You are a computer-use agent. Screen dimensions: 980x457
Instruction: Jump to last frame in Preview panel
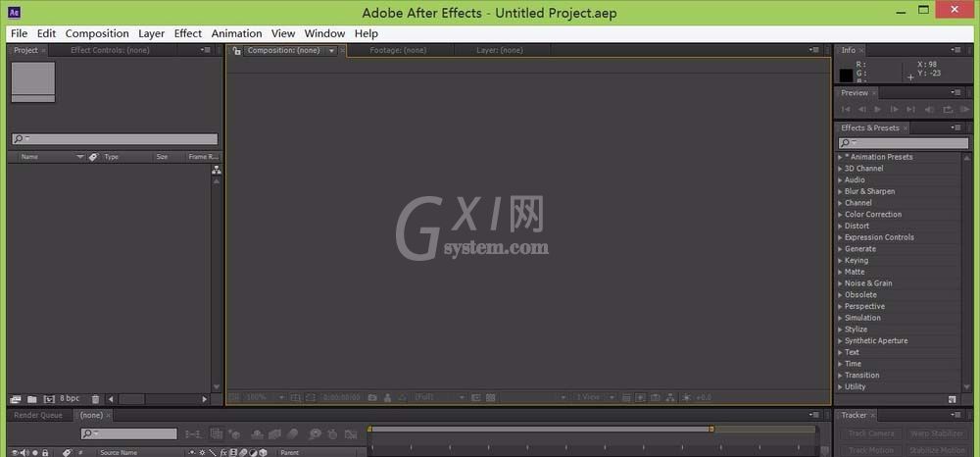910,110
